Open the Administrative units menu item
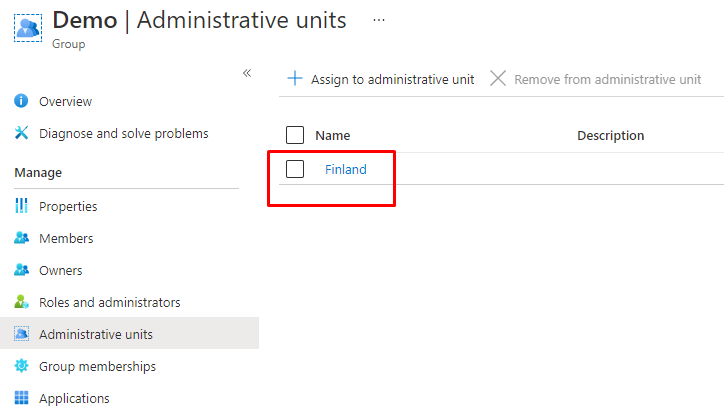The height and width of the screenshot is (419, 724). pyautogui.click(x=96, y=334)
